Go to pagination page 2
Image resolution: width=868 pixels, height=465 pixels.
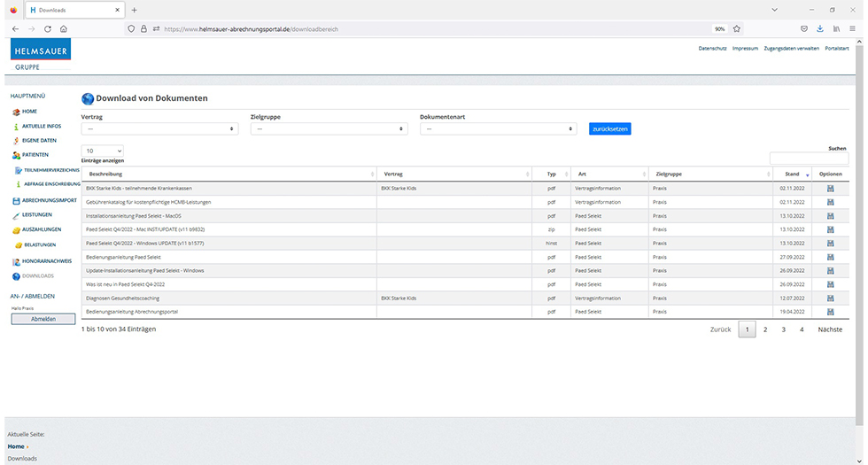coord(765,329)
